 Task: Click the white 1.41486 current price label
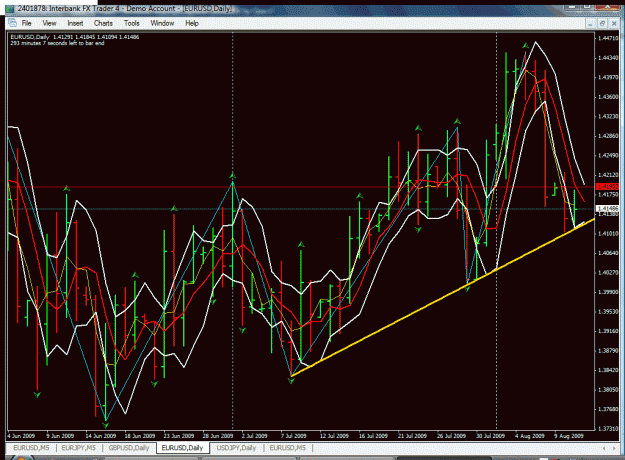click(607, 208)
